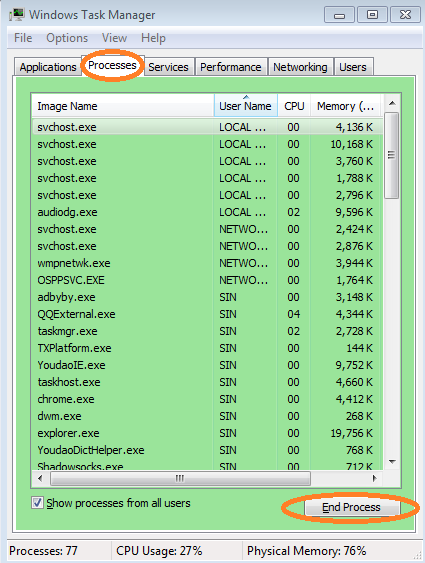Minimize the Task Manager window
The width and height of the screenshot is (425, 563).
[339, 15]
